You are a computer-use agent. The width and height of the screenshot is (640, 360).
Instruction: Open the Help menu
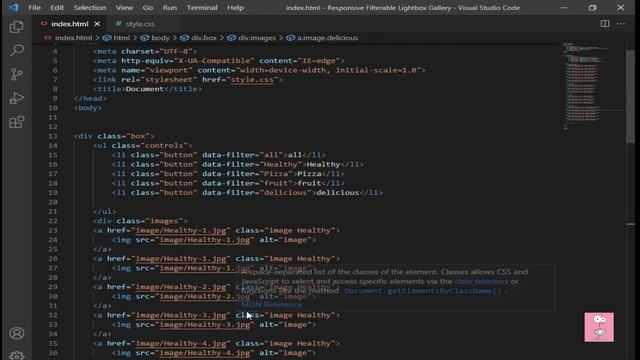pyautogui.click(x=235, y=8)
